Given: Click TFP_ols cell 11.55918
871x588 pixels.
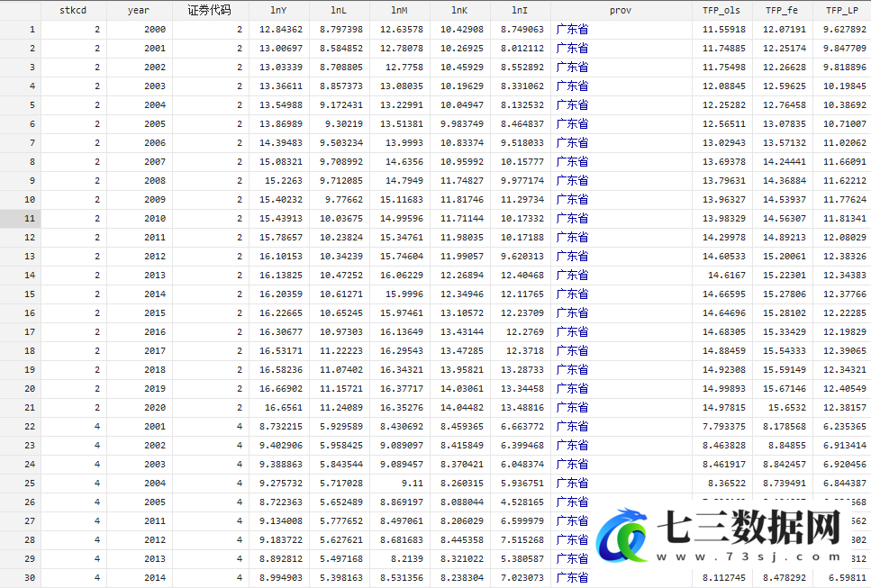Looking at the screenshot, I should 724,30.
